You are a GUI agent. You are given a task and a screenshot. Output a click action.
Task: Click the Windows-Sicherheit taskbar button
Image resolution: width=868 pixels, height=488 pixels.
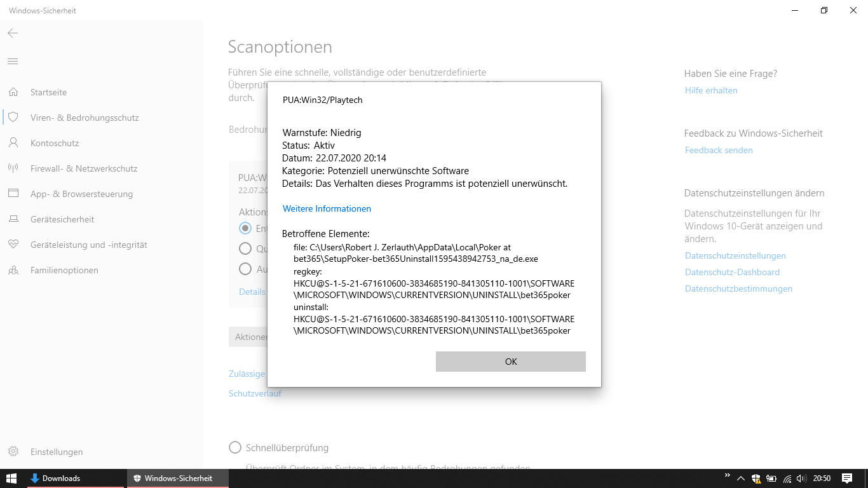click(x=178, y=478)
